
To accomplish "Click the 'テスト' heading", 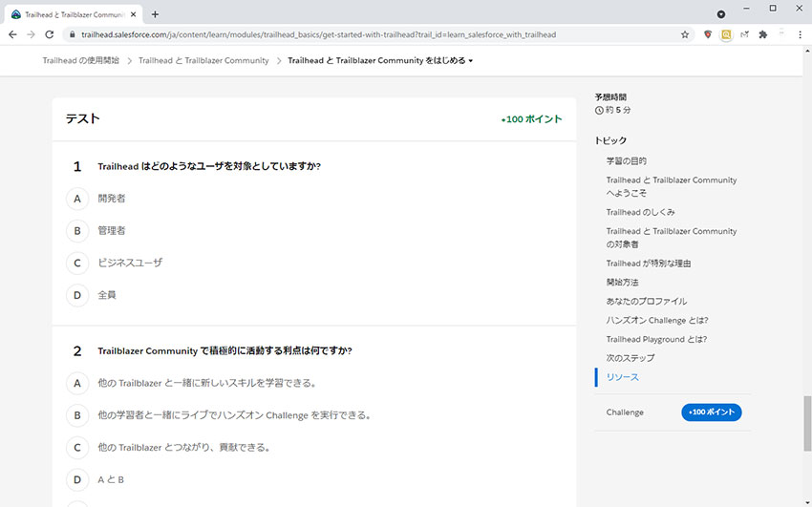I will 83,119.
